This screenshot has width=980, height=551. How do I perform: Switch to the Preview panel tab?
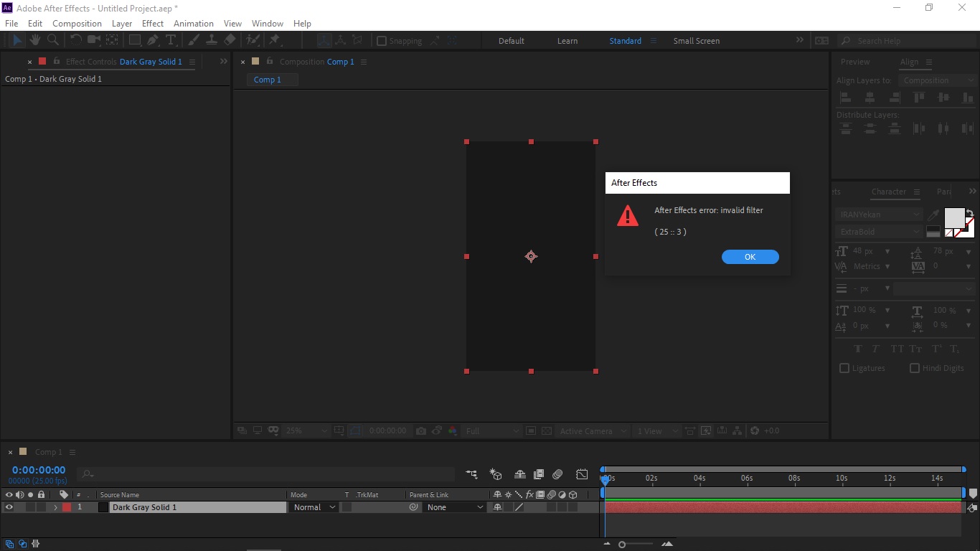pos(855,62)
